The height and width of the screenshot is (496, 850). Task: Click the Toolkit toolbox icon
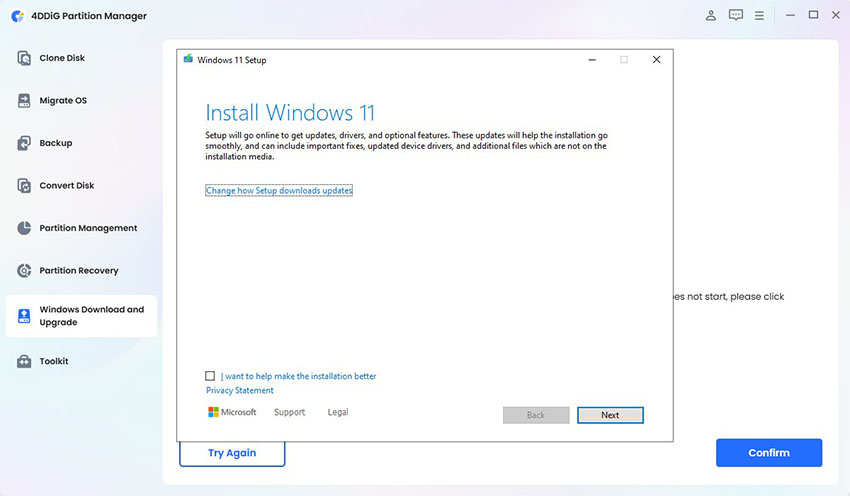(24, 361)
